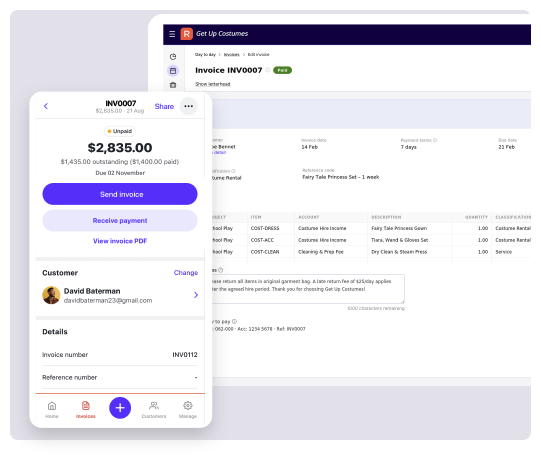This screenshot has height=455, width=541.
Task: Open the hamburger menu in header
Action: [x=172, y=34]
